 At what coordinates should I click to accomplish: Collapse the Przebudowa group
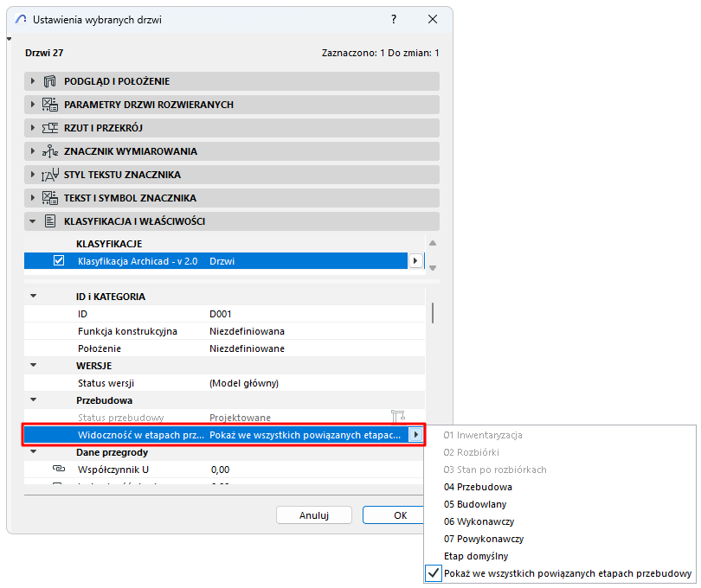click(x=33, y=399)
